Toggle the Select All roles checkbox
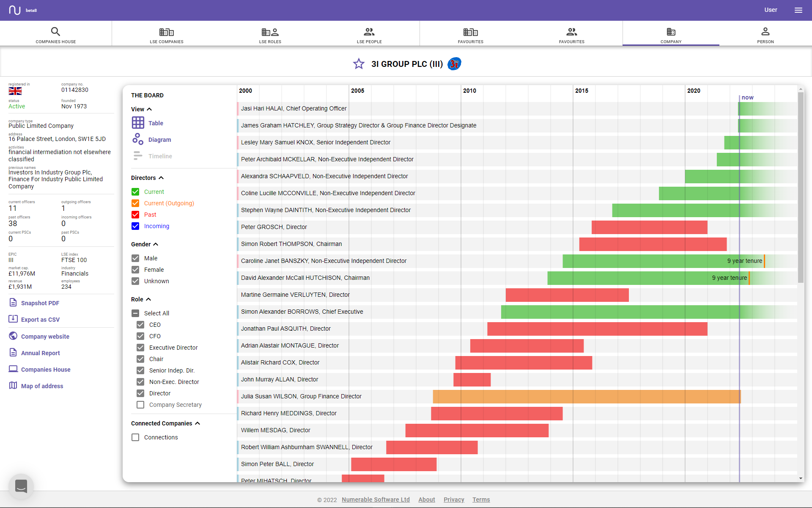812x508 pixels. coord(135,313)
